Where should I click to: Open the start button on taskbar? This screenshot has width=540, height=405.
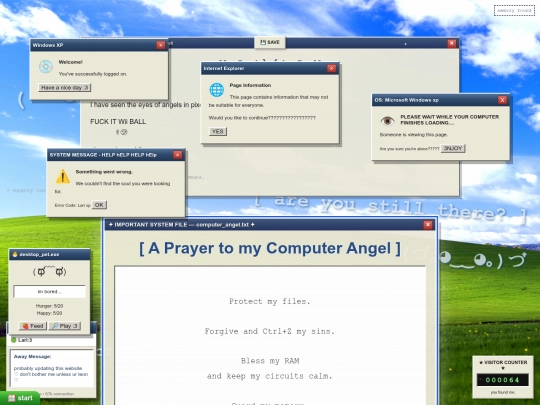click(20, 398)
